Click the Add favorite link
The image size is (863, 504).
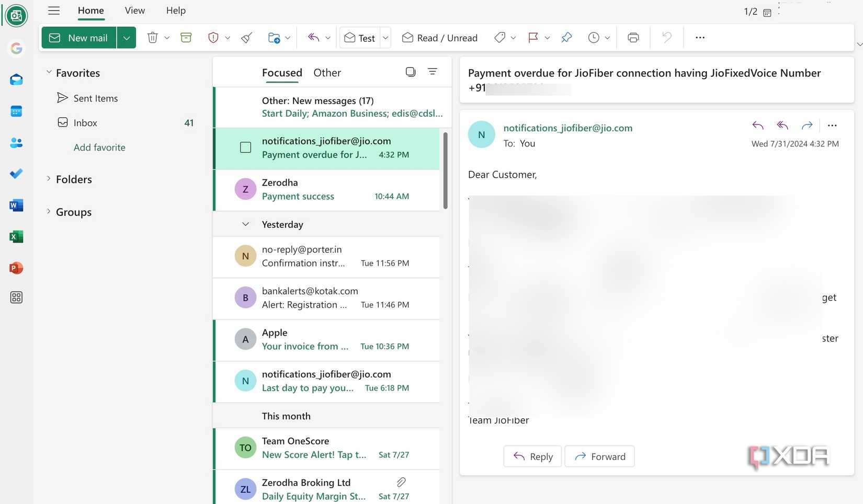click(x=99, y=147)
